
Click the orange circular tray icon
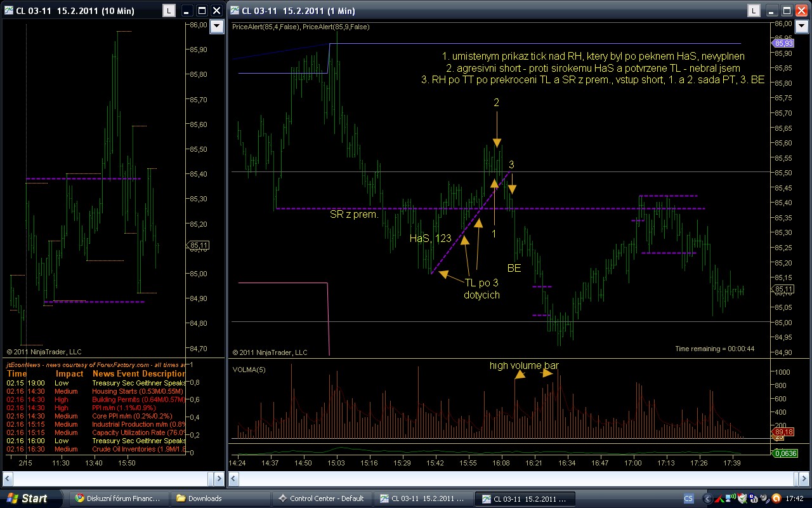(776, 498)
